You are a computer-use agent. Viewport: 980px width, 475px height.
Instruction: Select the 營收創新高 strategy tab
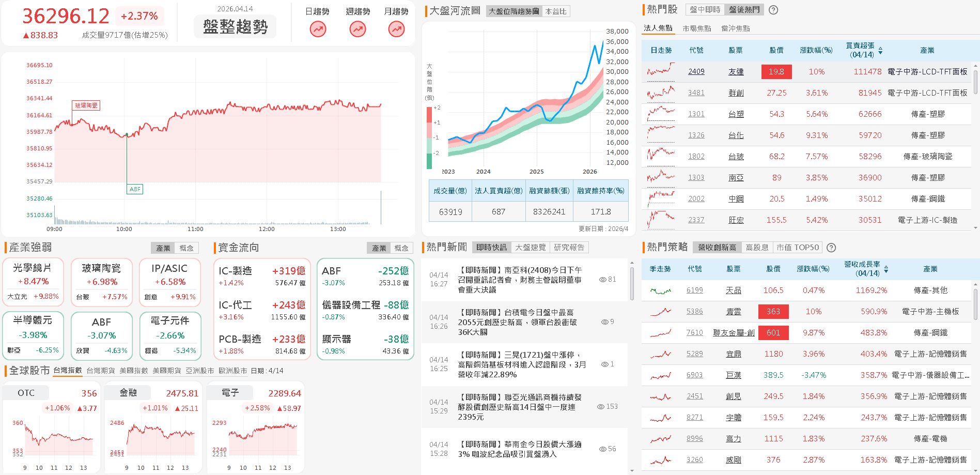point(717,248)
